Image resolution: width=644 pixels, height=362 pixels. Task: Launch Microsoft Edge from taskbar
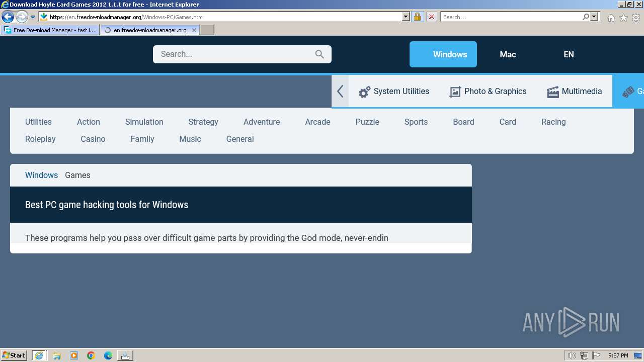point(108,355)
